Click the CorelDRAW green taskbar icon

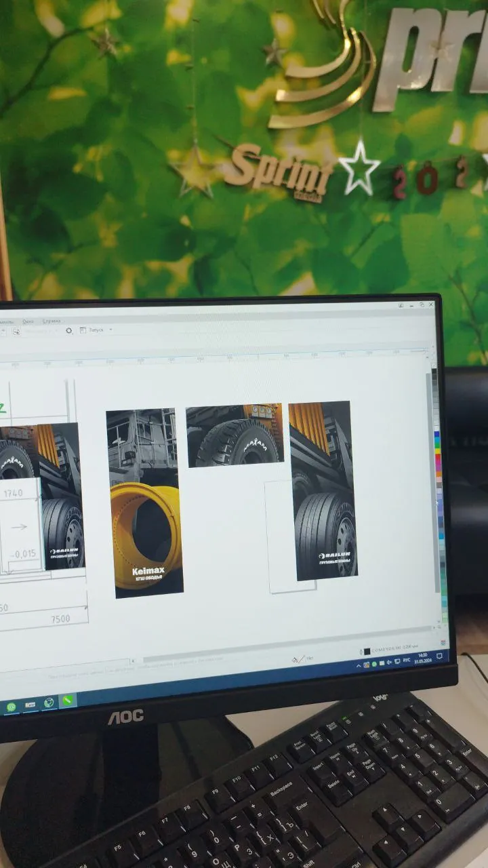click(x=68, y=700)
